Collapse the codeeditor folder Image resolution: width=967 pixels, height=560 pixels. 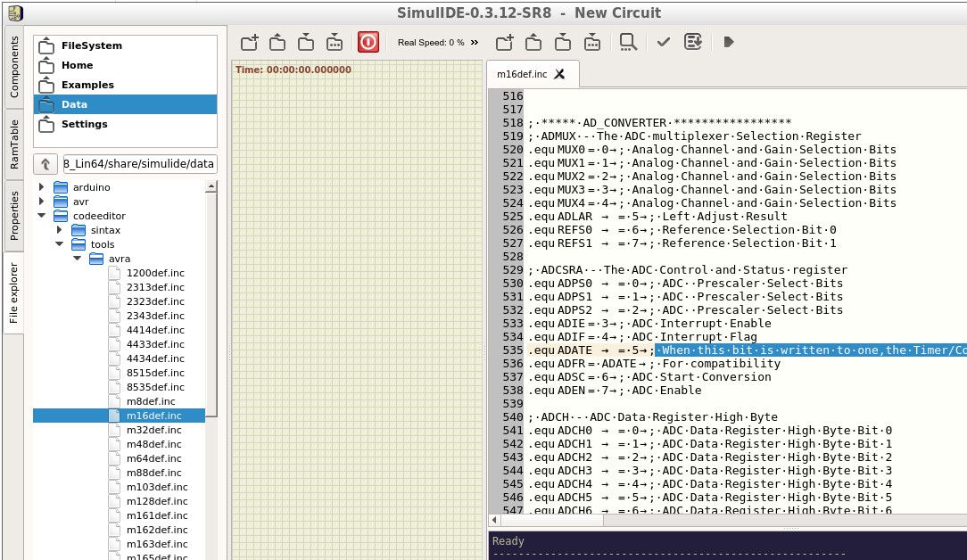[x=41, y=216]
